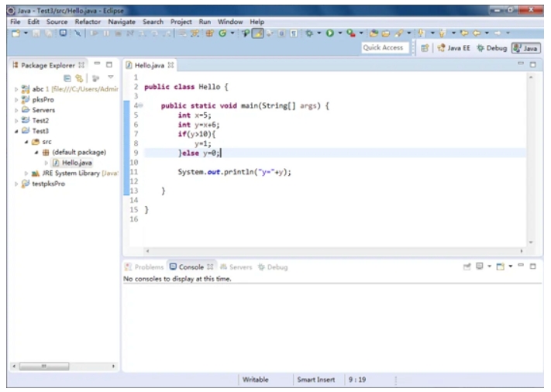The width and height of the screenshot is (551, 392).
Task: Collapse the Test3 project tree
Action: click(17, 131)
